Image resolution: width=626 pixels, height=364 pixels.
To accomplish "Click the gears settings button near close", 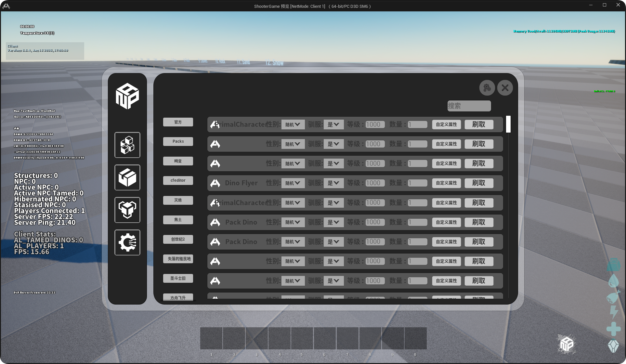I will (x=487, y=88).
